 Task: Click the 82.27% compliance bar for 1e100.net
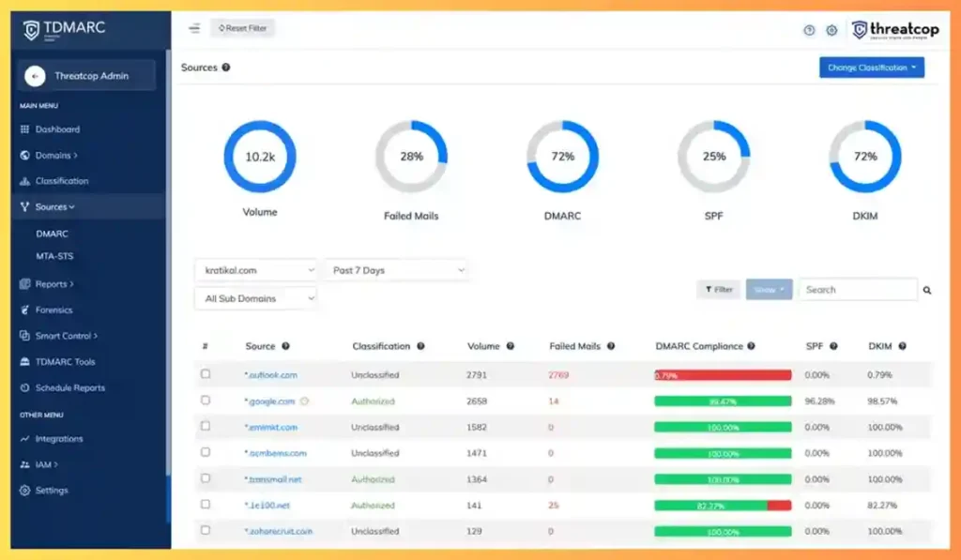pos(723,506)
